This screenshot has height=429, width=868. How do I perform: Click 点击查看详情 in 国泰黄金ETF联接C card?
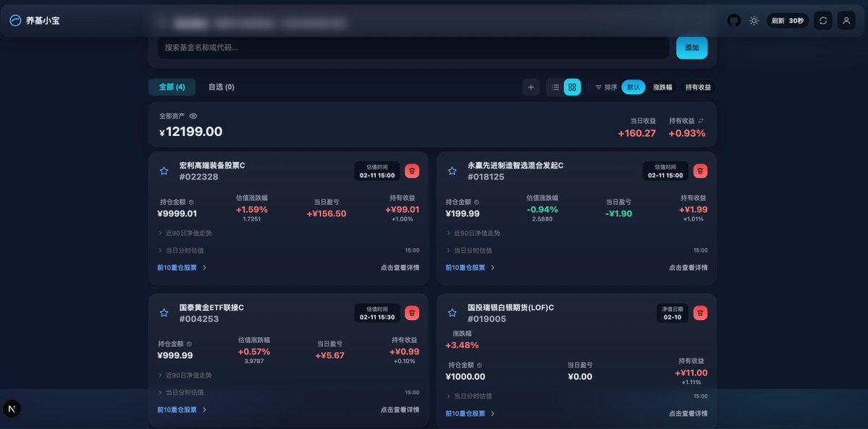tap(400, 409)
